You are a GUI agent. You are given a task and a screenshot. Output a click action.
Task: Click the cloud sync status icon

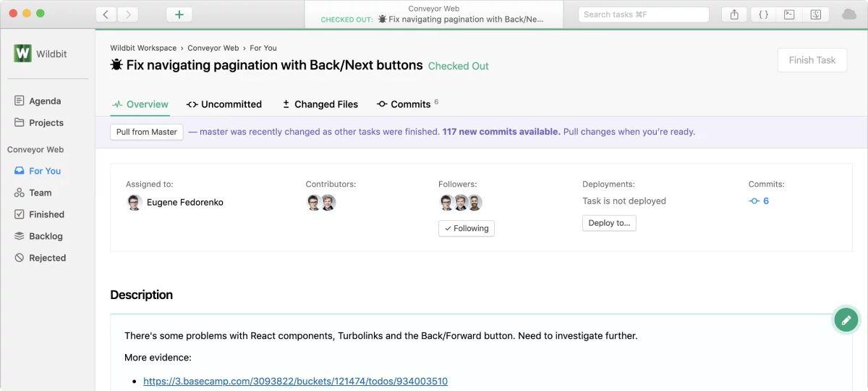point(849,14)
